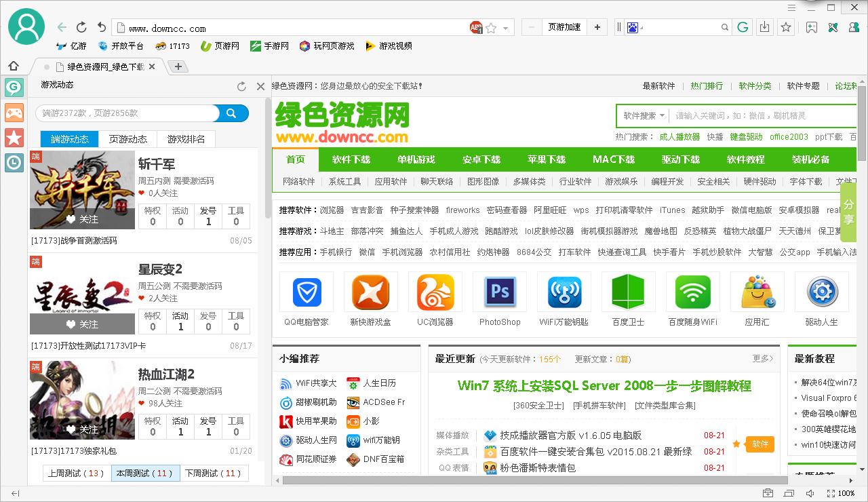Viewport: 868px width, 502px height.
Task: Click the 热门排行 link at top right
Action: [705, 85]
